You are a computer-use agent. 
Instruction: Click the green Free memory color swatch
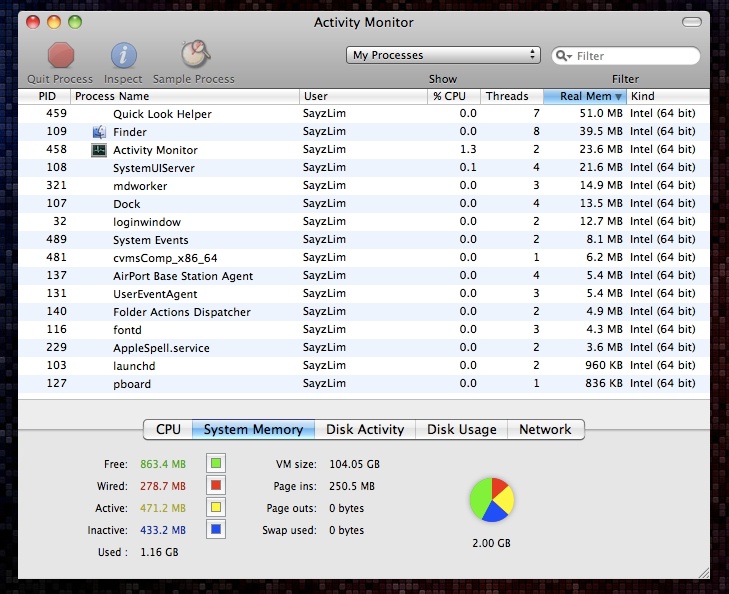tap(216, 464)
